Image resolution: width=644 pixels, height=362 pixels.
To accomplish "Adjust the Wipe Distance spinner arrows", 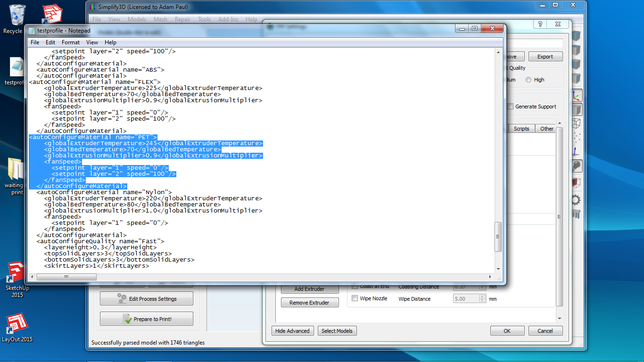I will tap(482, 299).
